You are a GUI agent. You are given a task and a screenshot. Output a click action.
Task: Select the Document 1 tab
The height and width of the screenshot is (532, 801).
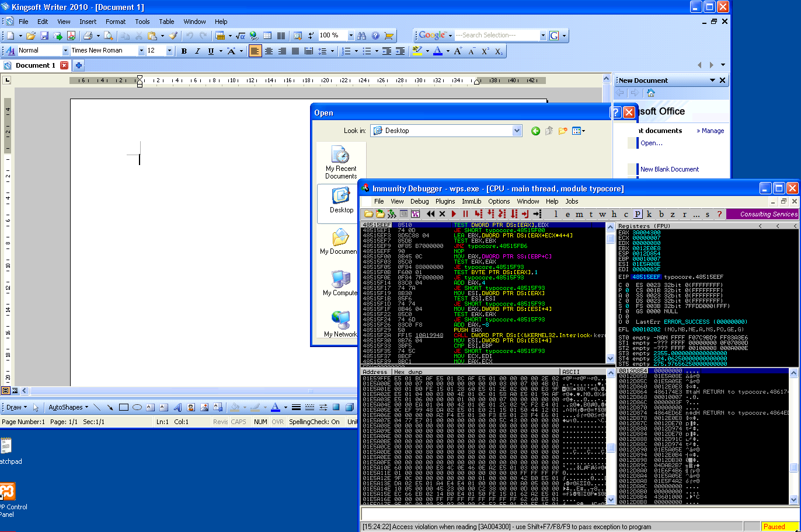pyautogui.click(x=36, y=65)
